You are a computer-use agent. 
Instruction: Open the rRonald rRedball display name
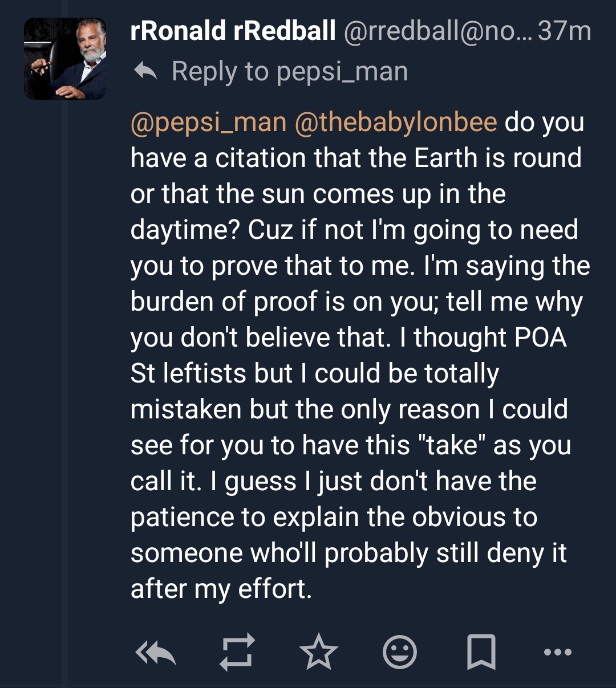coord(233,30)
